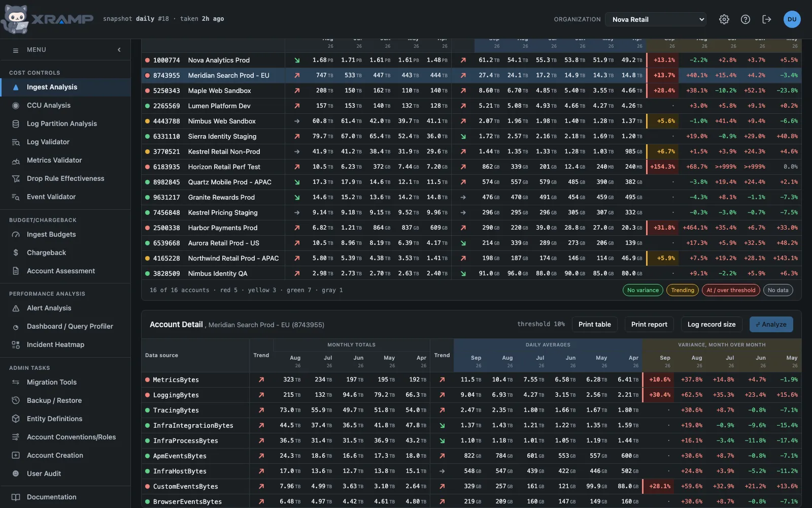
Task: Toggle the At / over threshold filter
Action: pos(731,290)
